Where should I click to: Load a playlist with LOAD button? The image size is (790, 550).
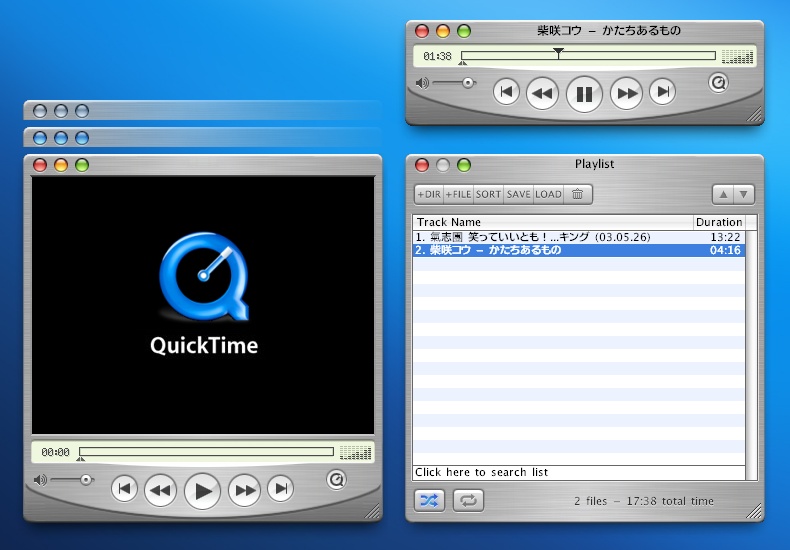[x=548, y=194]
